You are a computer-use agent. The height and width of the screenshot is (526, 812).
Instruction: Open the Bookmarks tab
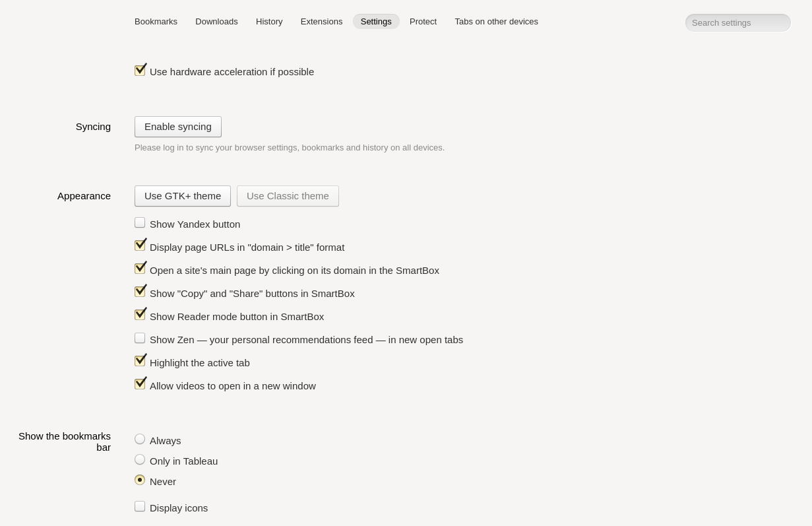click(156, 22)
